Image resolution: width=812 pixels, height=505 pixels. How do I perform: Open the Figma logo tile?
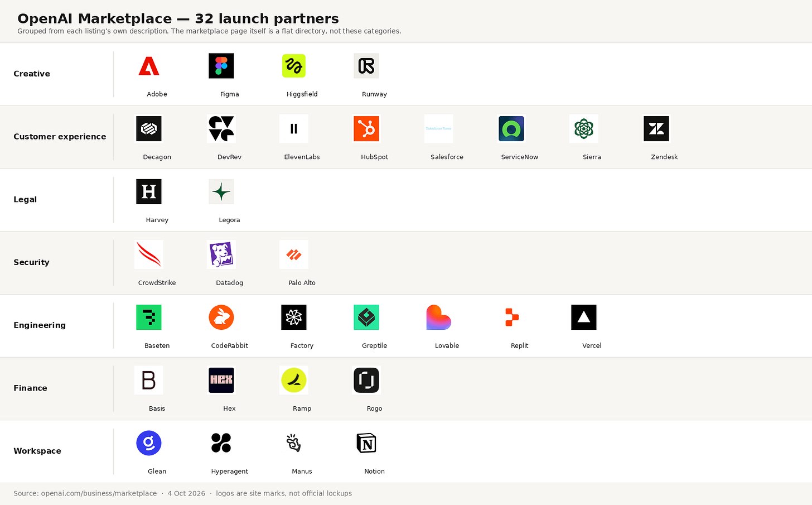point(221,66)
